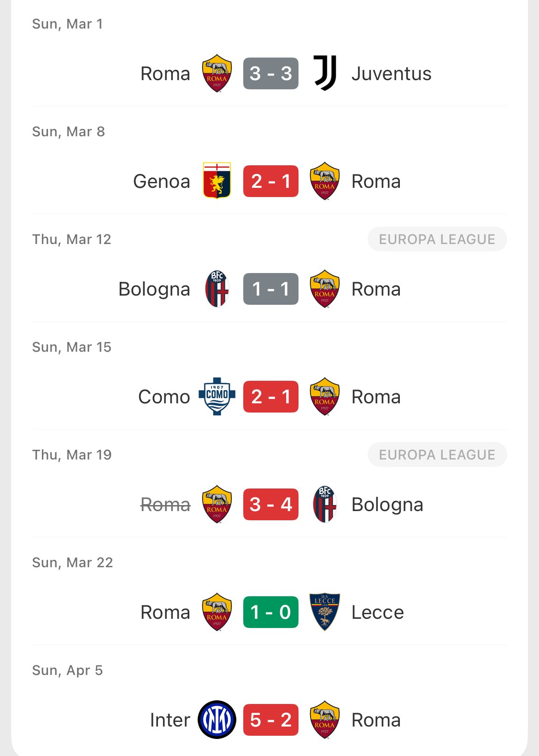Click the struck-through Roma name

[x=165, y=505]
